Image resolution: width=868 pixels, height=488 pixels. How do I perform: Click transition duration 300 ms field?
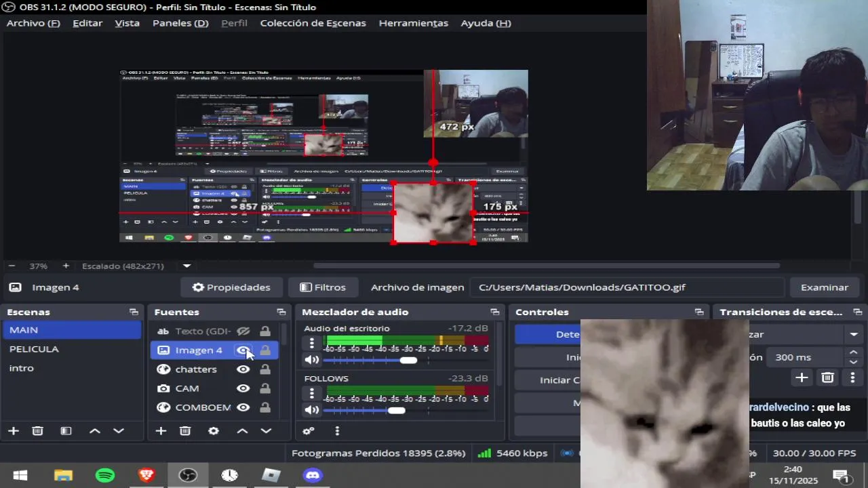coord(804,357)
